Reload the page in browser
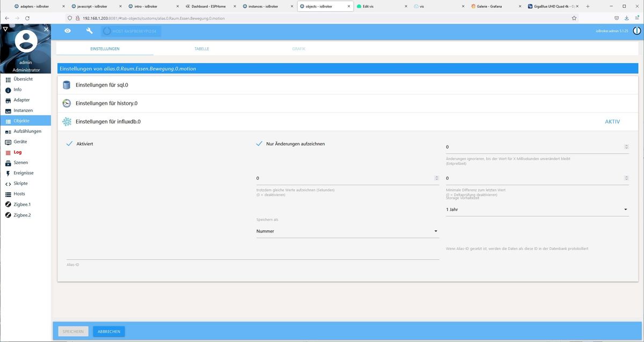 point(27,18)
